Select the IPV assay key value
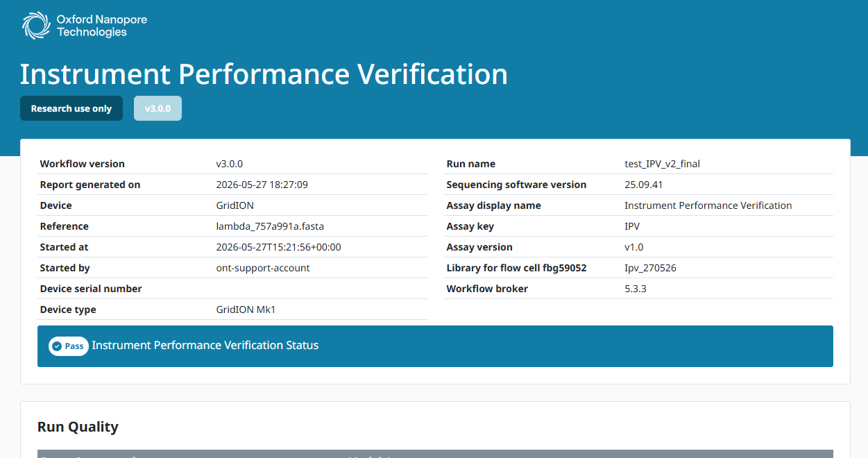 pyautogui.click(x=632, y=226)
